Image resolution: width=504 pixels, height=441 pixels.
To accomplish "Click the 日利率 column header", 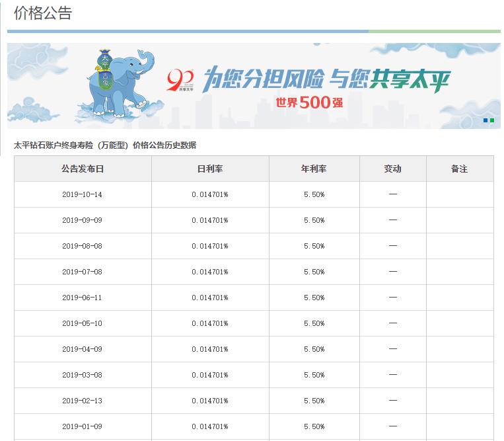I will coord(210,169).
